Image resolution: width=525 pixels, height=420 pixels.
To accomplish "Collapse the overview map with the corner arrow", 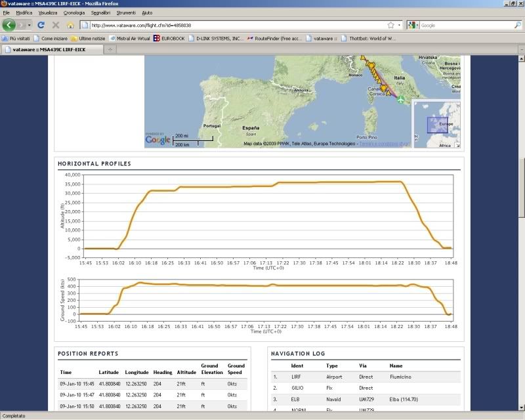I will (457, 145).
